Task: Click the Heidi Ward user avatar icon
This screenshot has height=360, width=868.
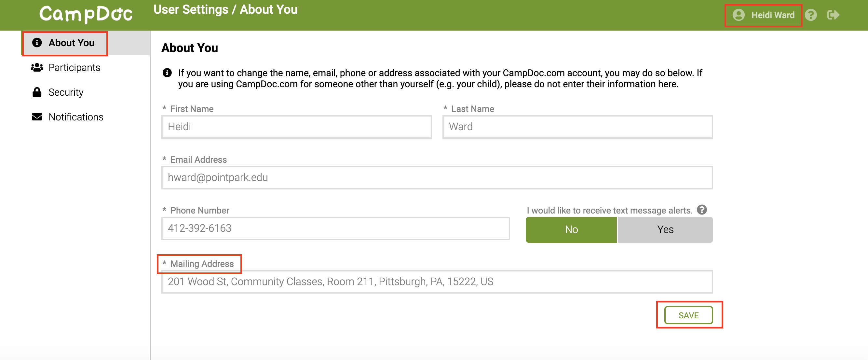Action: pos(738,15)
